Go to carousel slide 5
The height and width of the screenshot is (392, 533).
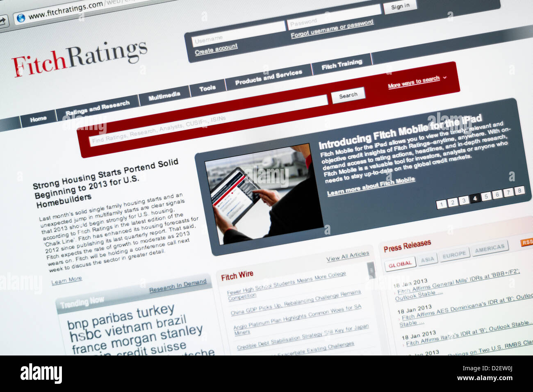point(486,196)
